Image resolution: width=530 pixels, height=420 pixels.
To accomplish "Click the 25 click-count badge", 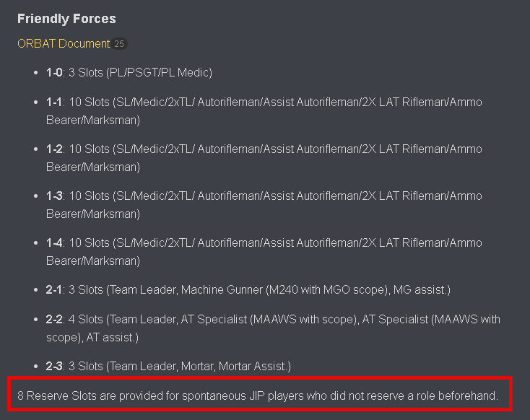I will click(x=119, y=44).
